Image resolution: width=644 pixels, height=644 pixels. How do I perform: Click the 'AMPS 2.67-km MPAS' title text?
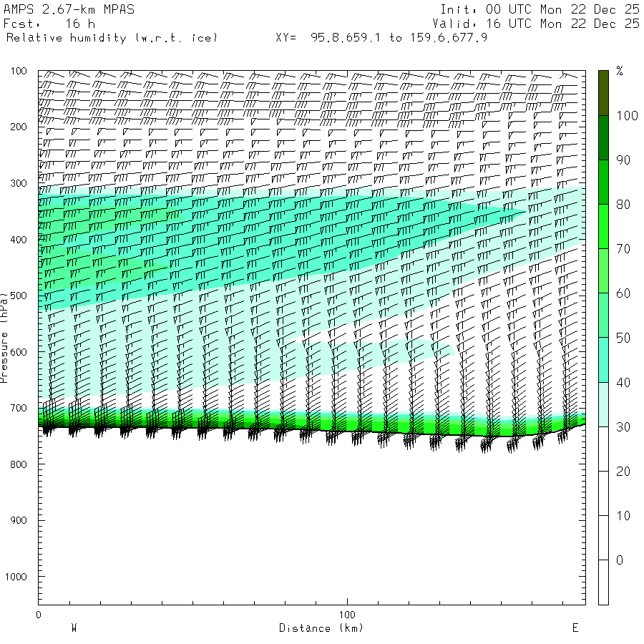pyautogui.click(x=69, y=9)
